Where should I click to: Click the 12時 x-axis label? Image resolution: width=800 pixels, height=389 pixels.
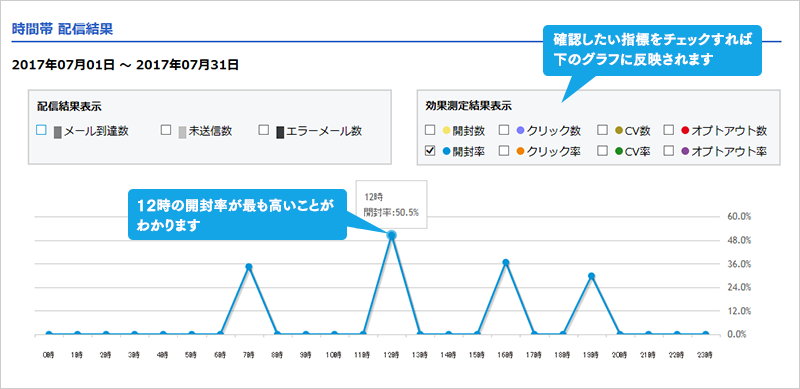pos(392,354)
